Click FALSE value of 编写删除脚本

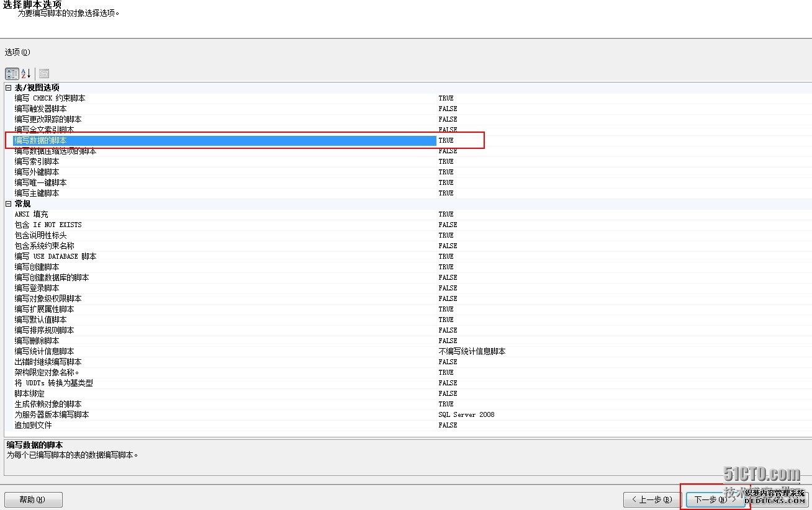[x=448, y=341]
